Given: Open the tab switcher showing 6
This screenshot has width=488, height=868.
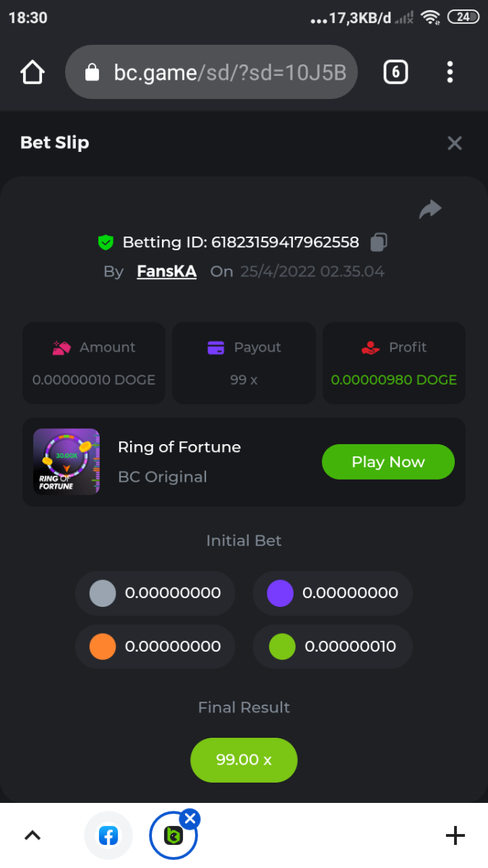Looking at the screenshot, I should [x=395, y=72].
